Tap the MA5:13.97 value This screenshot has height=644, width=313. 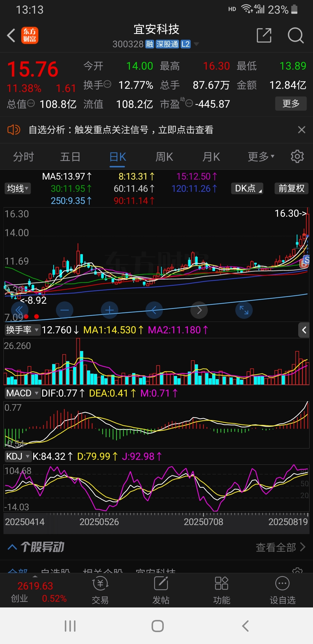click(67, 176)
